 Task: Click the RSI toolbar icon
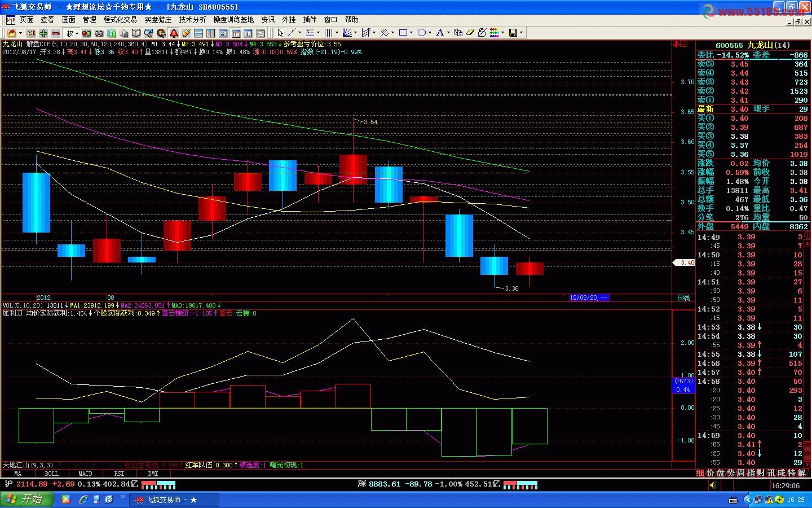click(x=31, y=33)
